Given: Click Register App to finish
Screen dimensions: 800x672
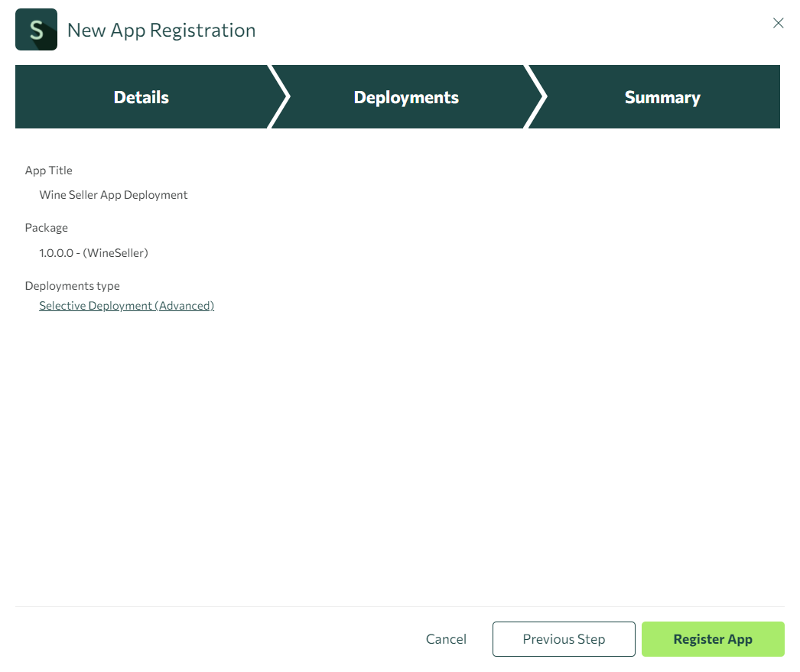Looking at the screenshot, I should point(712,638).
